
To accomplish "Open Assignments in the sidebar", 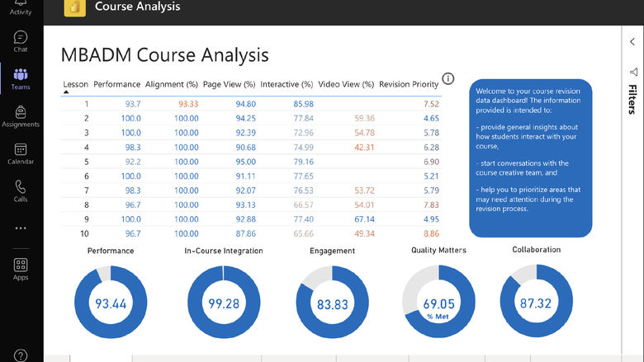I will [21, 116].
